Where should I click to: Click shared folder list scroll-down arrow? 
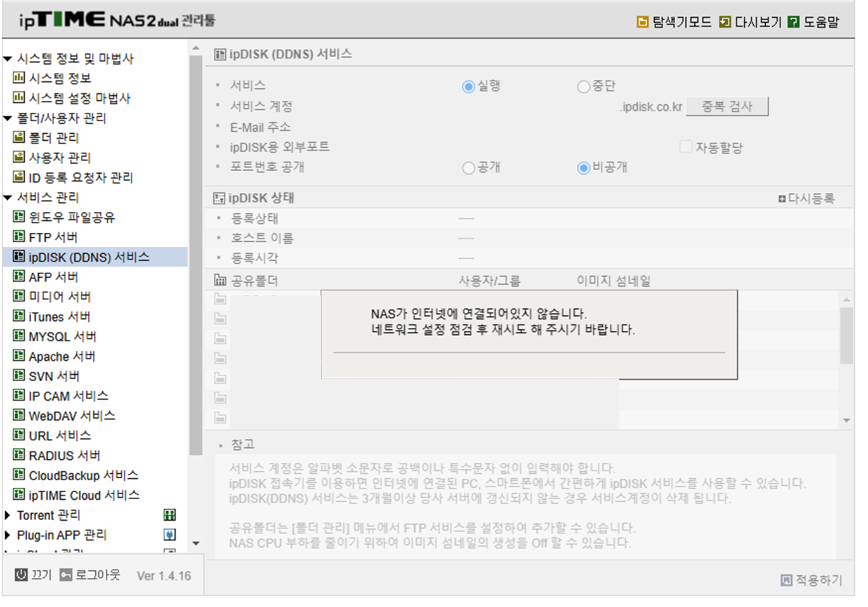tap(846, 420)
